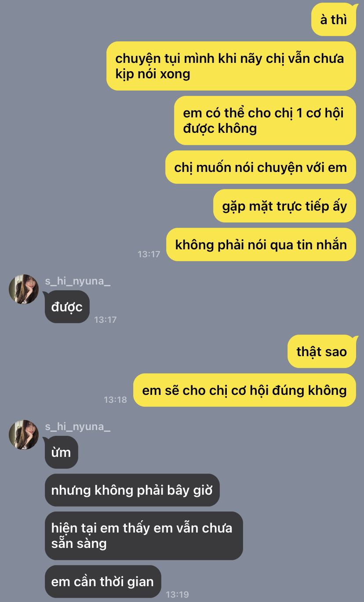The image size is (364, 602).
Task: Tap the "em có thể cho chị 1 cơ hội" bubble
Action: click(265, 120)
